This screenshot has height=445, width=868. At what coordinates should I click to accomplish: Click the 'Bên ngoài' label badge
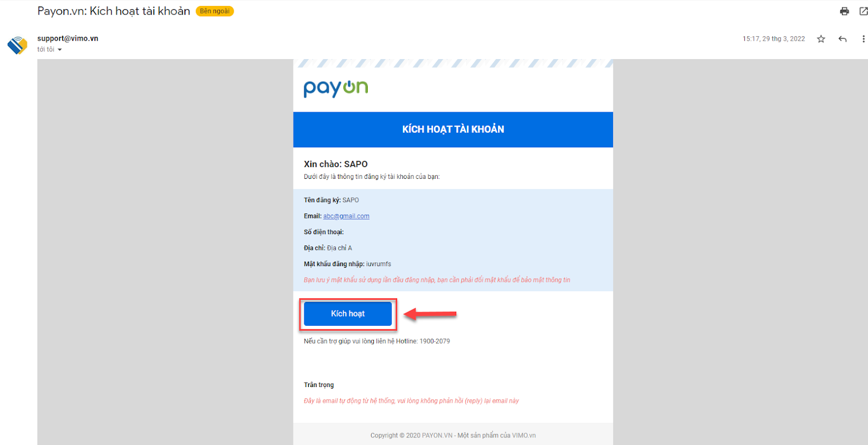pyautogui.click(x=215, y=11)
